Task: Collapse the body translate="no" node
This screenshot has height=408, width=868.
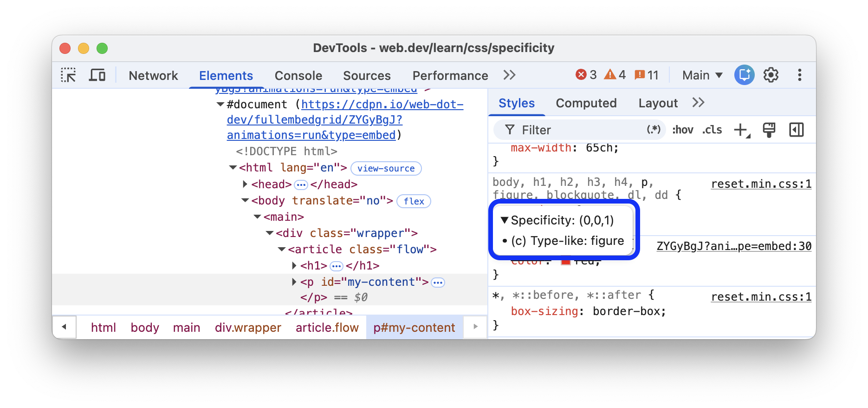Action: (245, 201)
